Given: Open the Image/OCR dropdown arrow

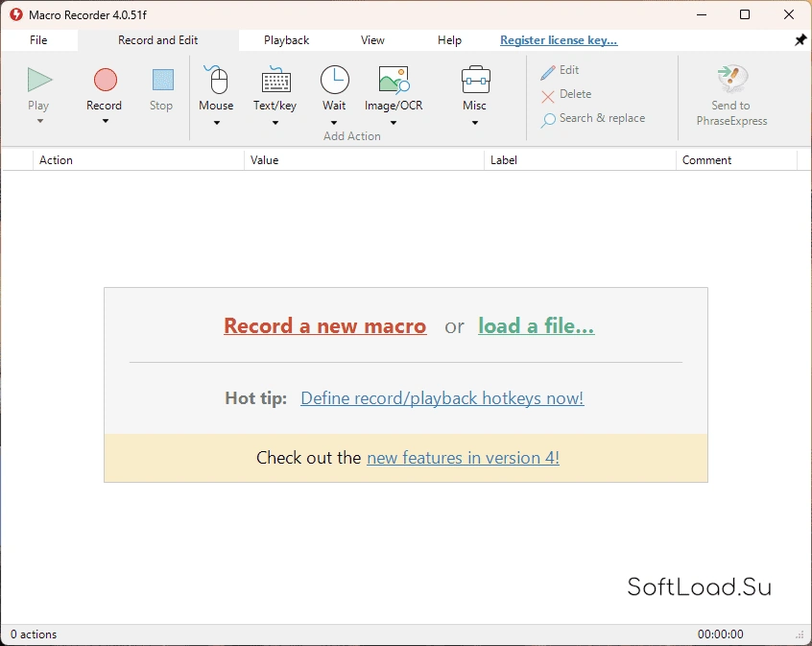Looking at the screenshot, I should click(394, 123).
